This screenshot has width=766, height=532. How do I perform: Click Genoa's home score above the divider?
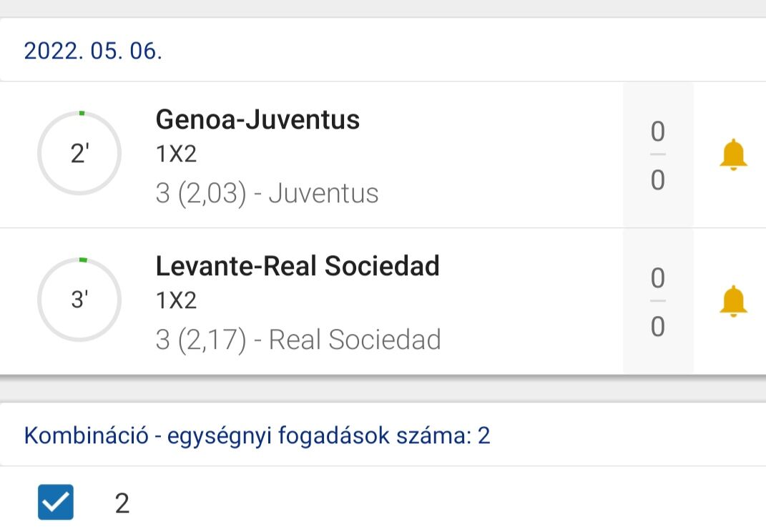[x=658, y=132]
